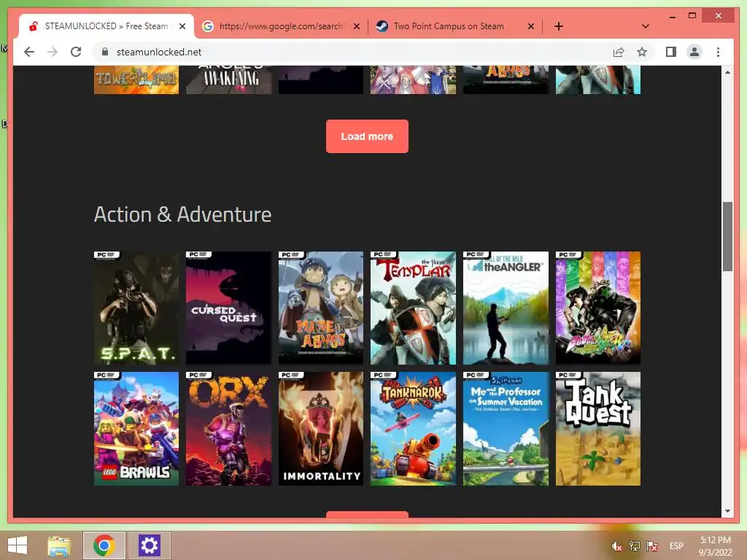
Task: Switch to Two Point Campus tab
Action: click(449, 26)
